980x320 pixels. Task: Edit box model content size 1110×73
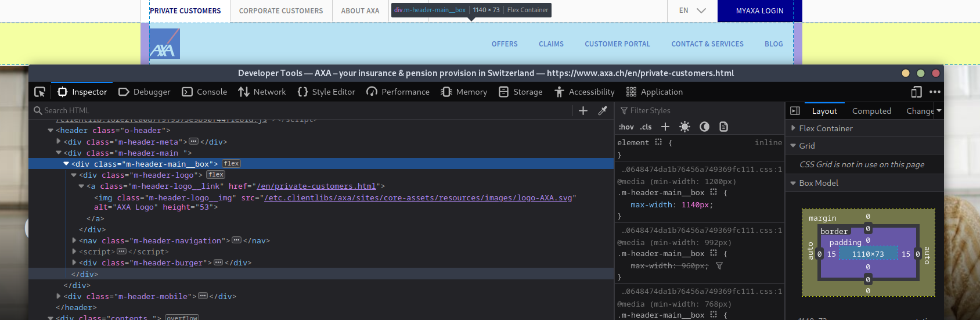(868, 254)
